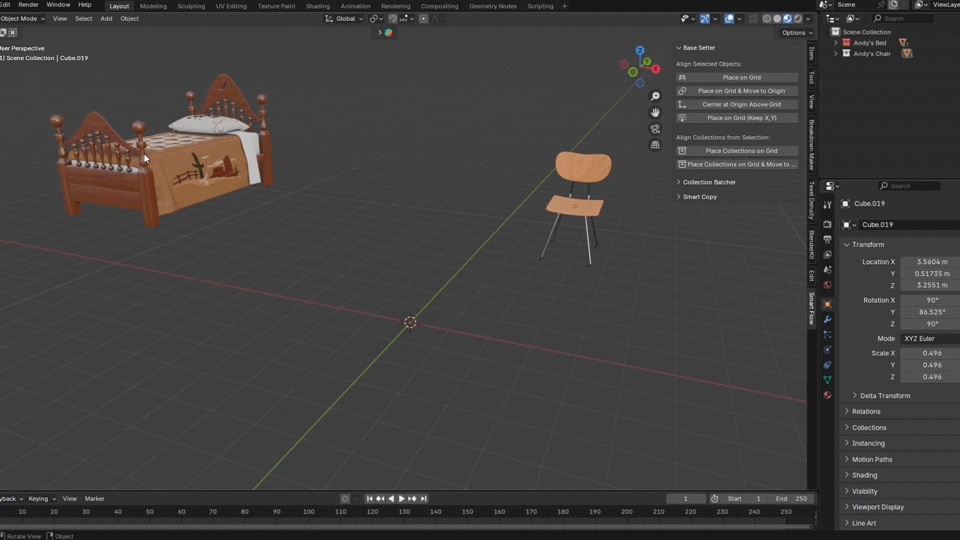This screenshot has width=960, height=540.
Task: Click the colorful cube addon icon in viewport header
Action: [x=388, y=32]
